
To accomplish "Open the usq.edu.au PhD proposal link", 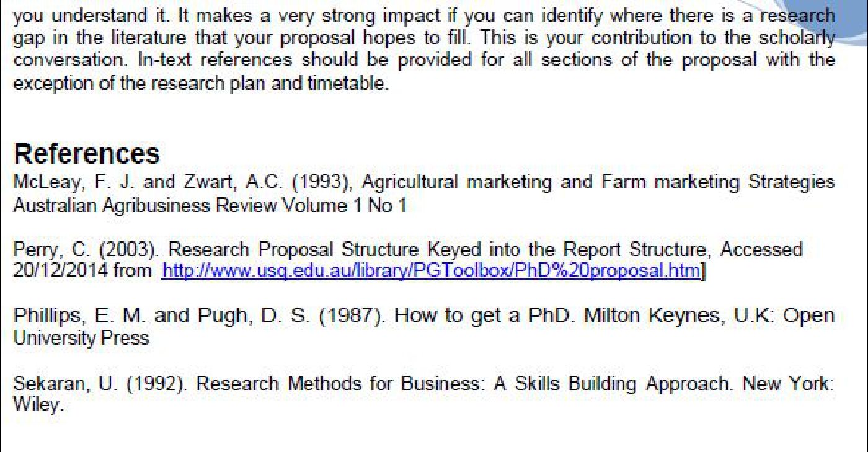I will coord(430,271).
